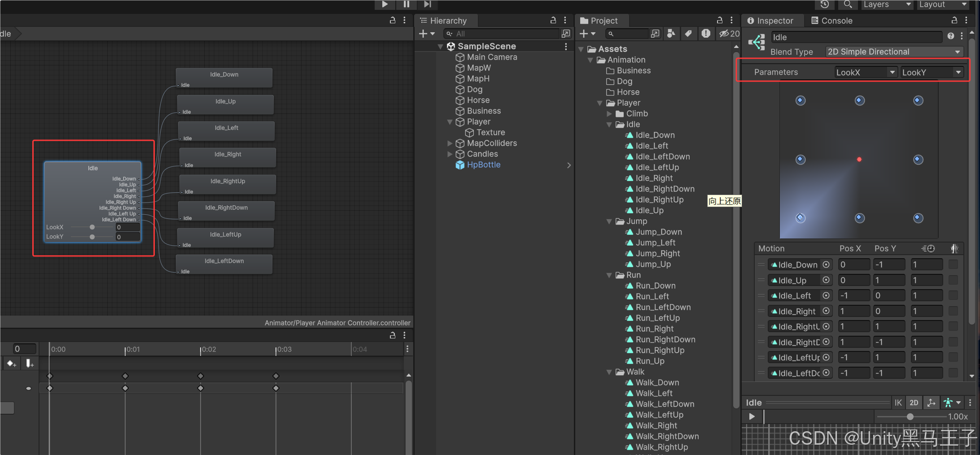Open Project search by type icon

point(671,34)
